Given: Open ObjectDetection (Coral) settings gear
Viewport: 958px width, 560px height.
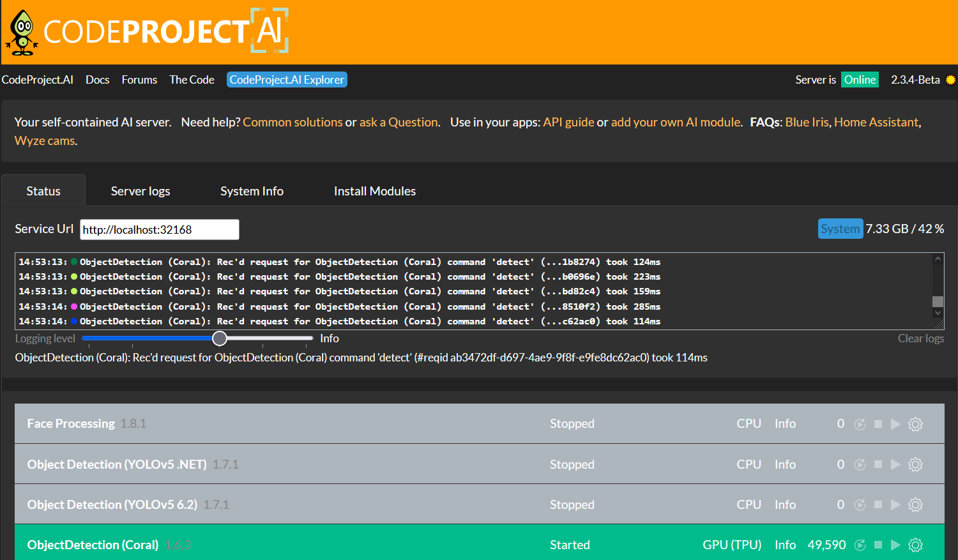Looking at the screenshot, I should pyautogui.click(x=916, y=545).
